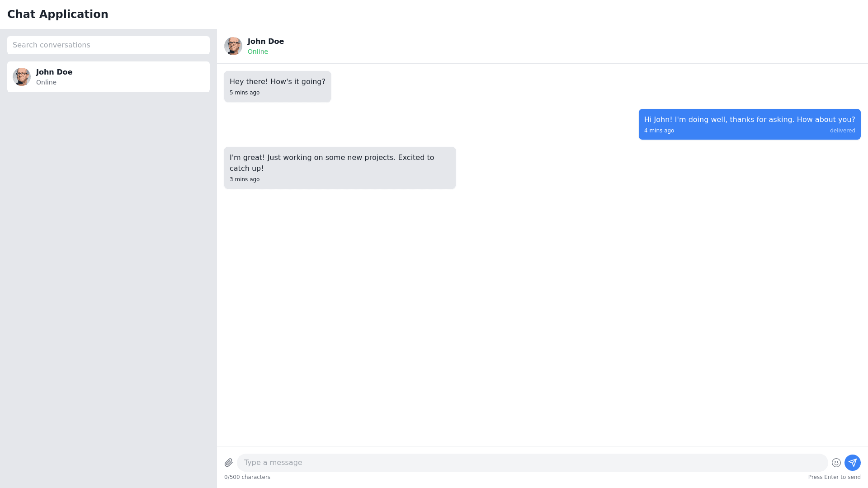Click the "Press Enter to send" hint
The width and height of the screenshot is (868, 488).
click(x=834, y=477)
